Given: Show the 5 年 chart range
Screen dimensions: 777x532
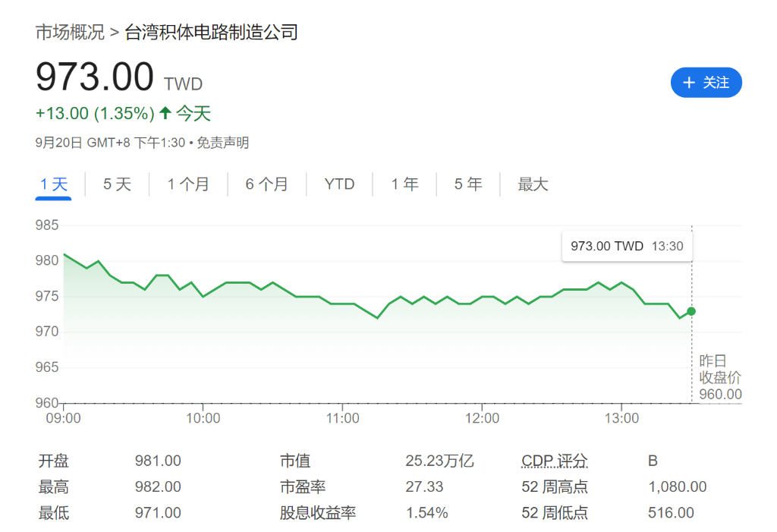Looking at the screenshot, I should 468,184.
